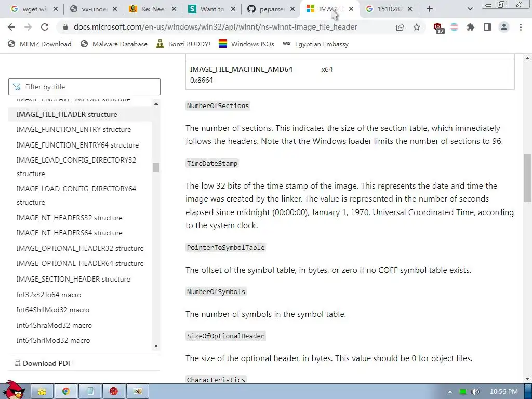Reload the current page
532x399 pixels.
[x=45, y=27]
